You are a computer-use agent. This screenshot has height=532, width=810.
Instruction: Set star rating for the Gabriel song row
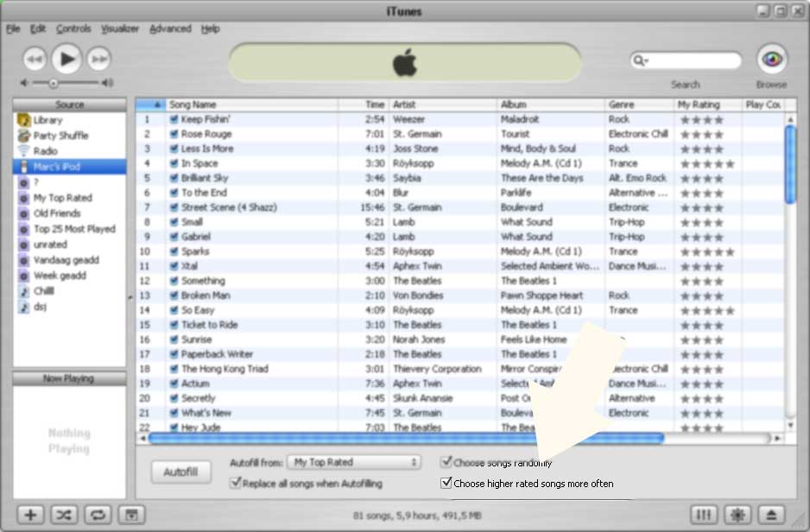702,237
